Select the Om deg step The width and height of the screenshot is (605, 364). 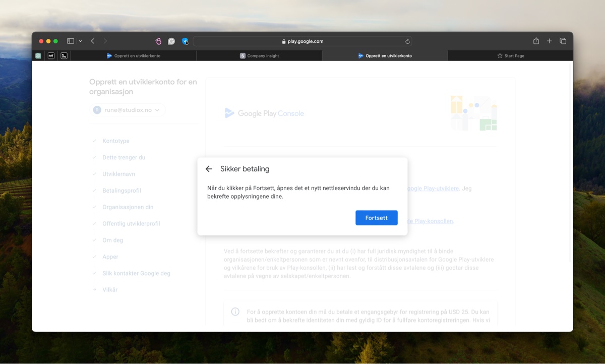(112, 240)
